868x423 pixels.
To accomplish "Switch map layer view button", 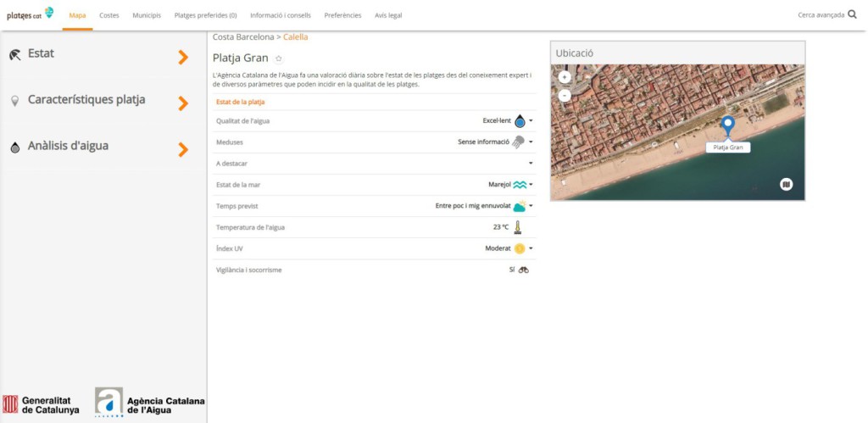I will click(786, 184).
